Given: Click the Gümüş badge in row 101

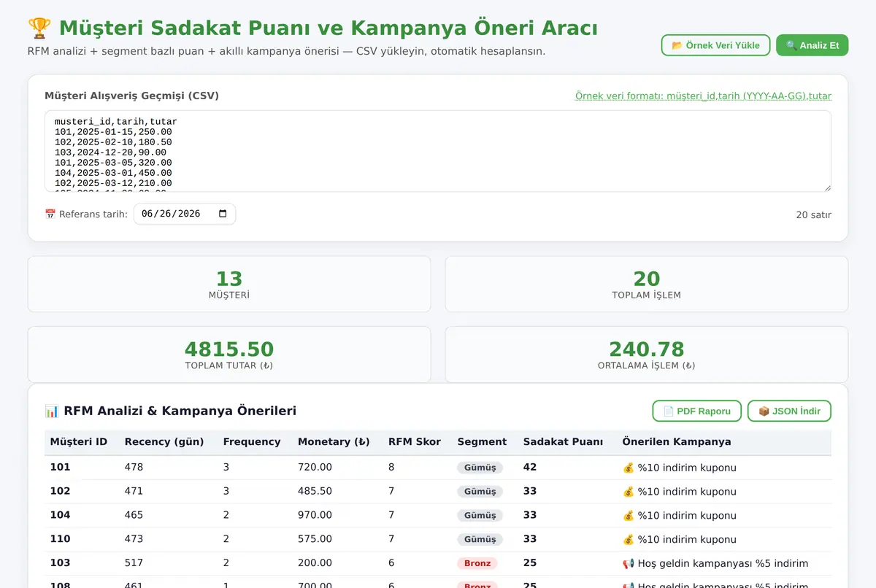Looking at the screenshot, I should (x=480, y=468).
